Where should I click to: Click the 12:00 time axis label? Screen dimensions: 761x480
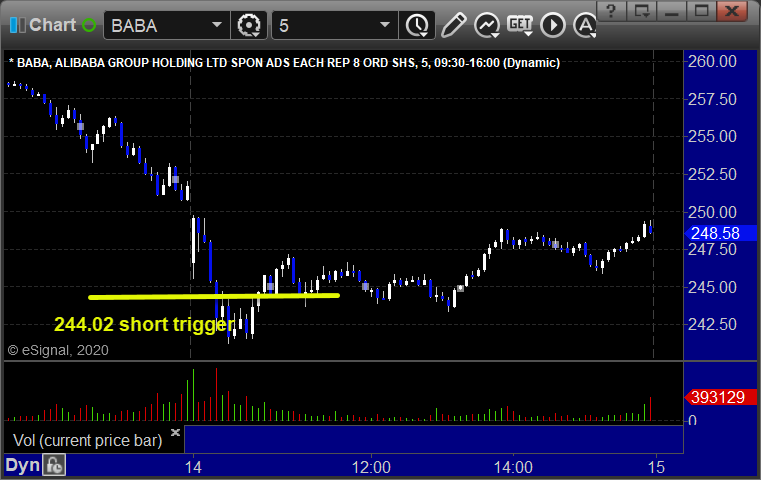click(x=371, y=467)
